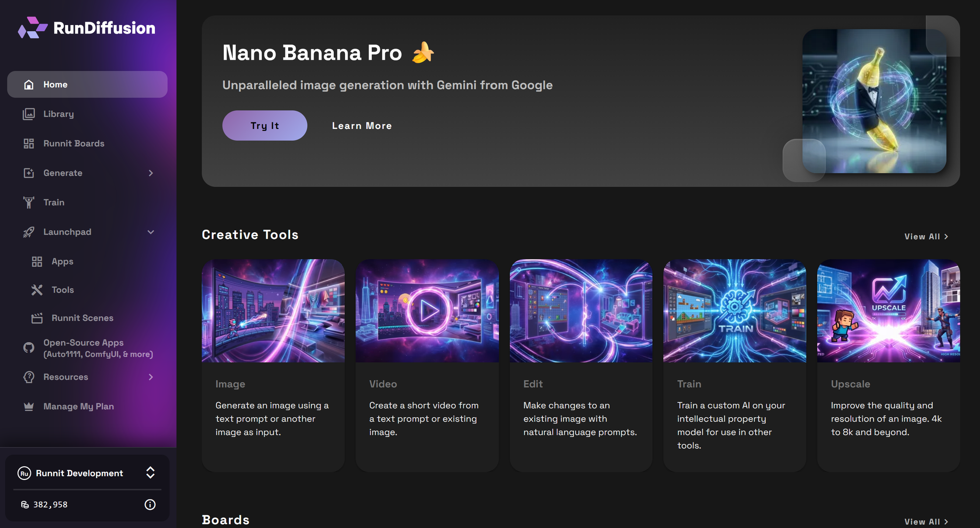Click View All for Creative Tools

click(x=926, y=237)
